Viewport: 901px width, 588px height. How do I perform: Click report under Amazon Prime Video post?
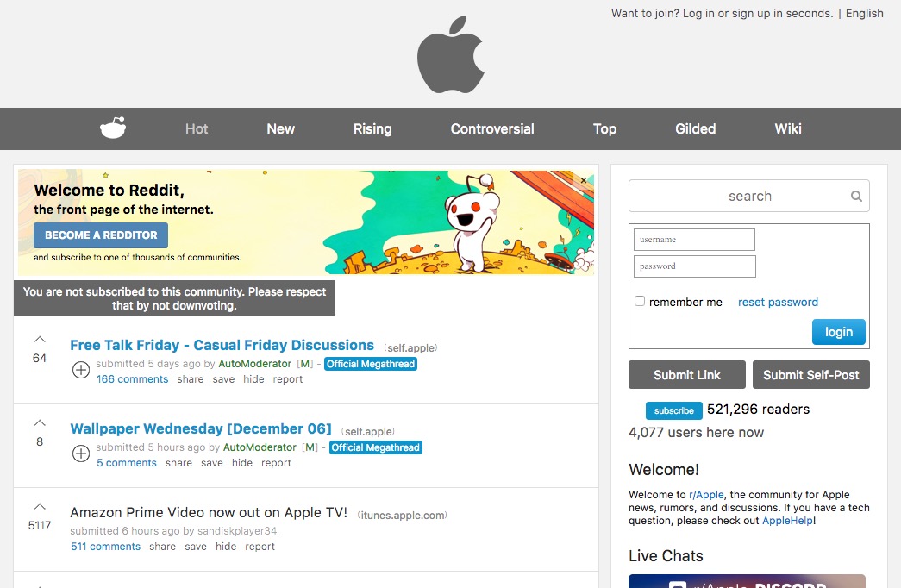tap(260, 547)
